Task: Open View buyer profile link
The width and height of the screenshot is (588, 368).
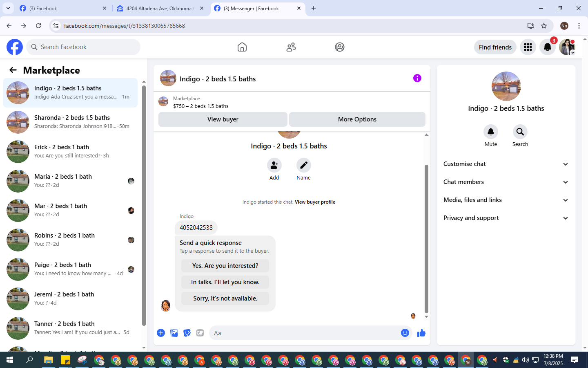Action: (315, 202)
